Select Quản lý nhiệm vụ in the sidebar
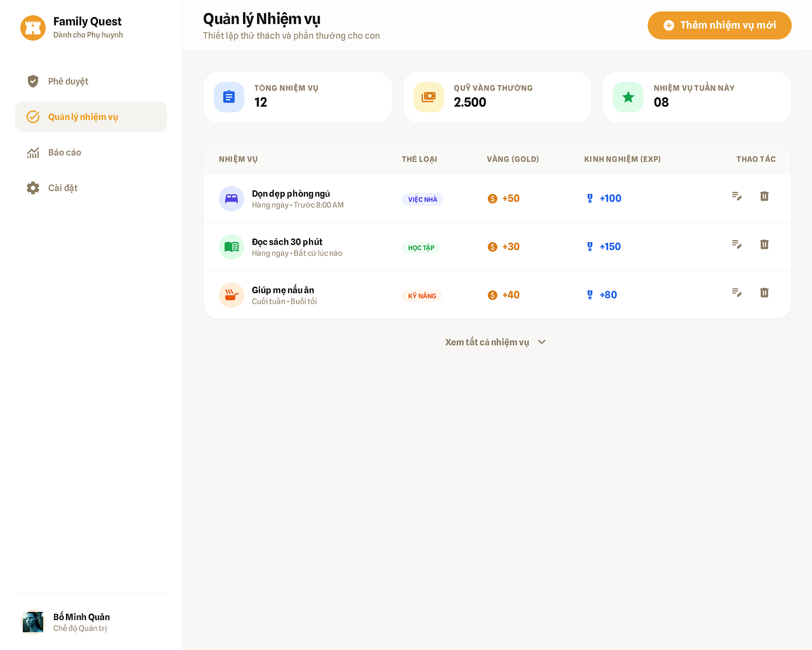812x650 pixels. click(x=83, y=116)
